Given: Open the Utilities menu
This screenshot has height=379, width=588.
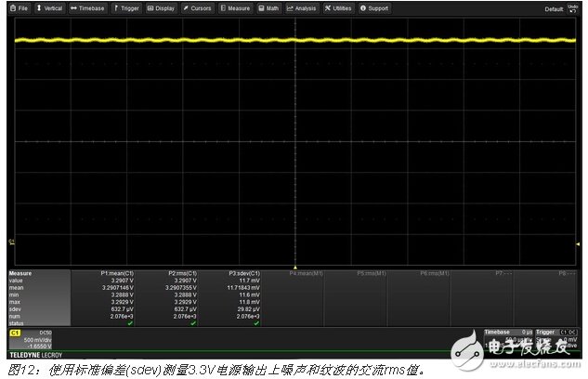Looking at the screenshot, I should click(x=337, y=7).
